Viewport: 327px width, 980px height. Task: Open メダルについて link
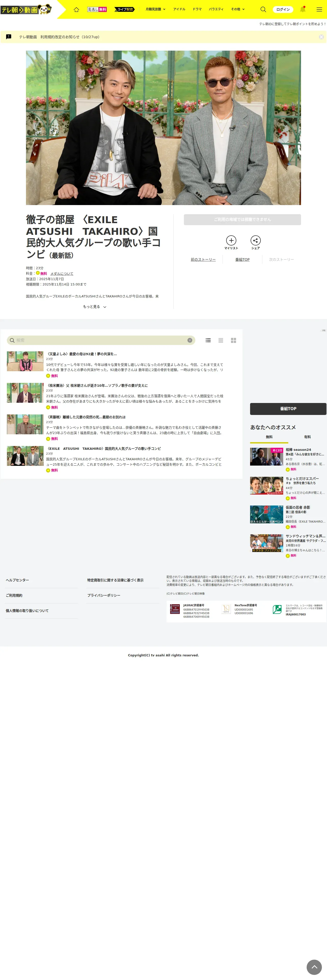[62, 273]
